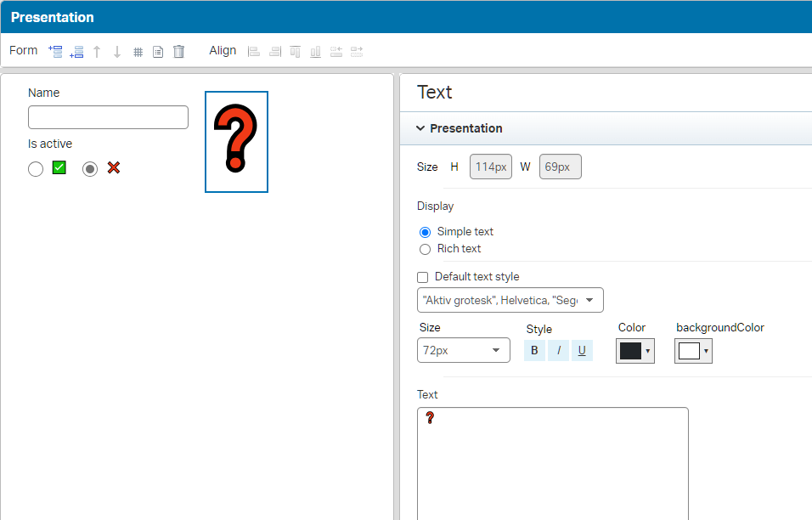The width and height of the screenshot is (812, 520).
Task: Click the document page icon in toolbar
Action: [x=158, y=52]
